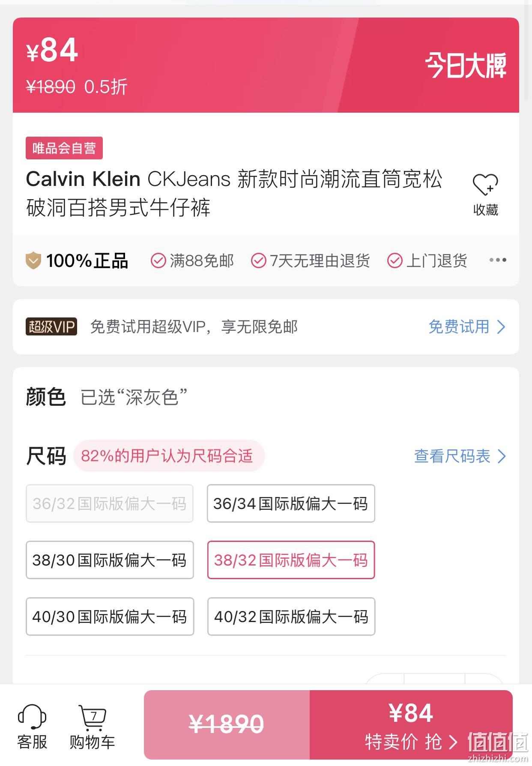Viewport: 532px width, 766px height.
Task: Tap the 82%的用户认为尺码合适 pill
Action: 169,456
